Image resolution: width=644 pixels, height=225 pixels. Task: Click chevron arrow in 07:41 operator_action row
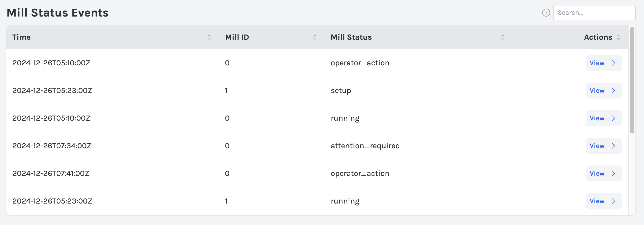coord(613,173)
